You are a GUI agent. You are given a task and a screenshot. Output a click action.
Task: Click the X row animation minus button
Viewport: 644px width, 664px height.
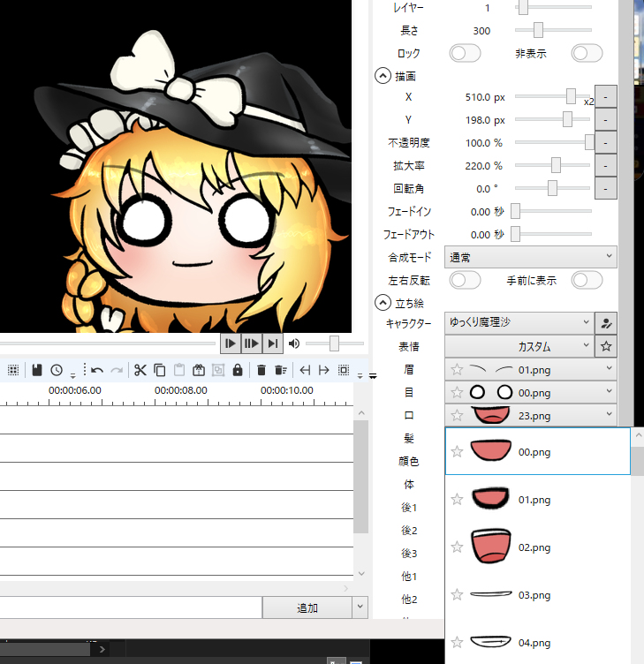pos(605,97)
